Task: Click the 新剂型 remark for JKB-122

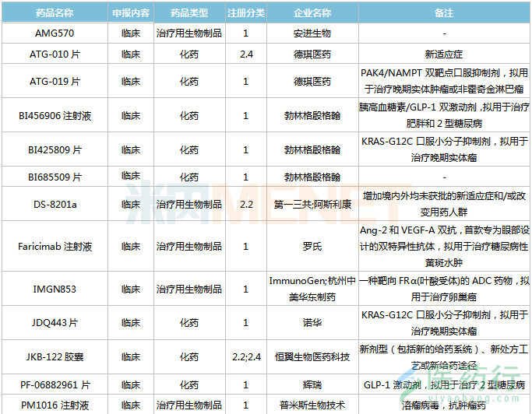Action: point(444,356)
